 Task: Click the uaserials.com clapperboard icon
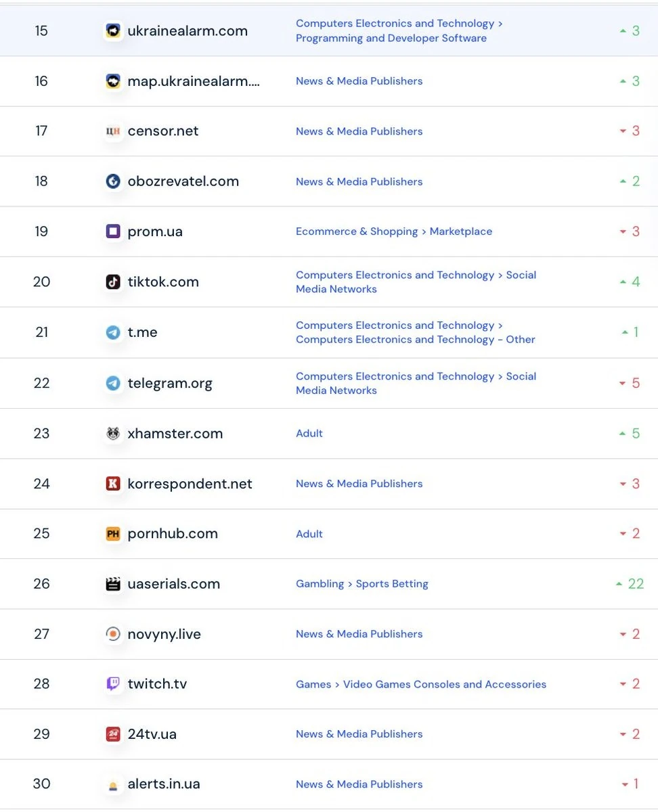[x=113, y=583]
